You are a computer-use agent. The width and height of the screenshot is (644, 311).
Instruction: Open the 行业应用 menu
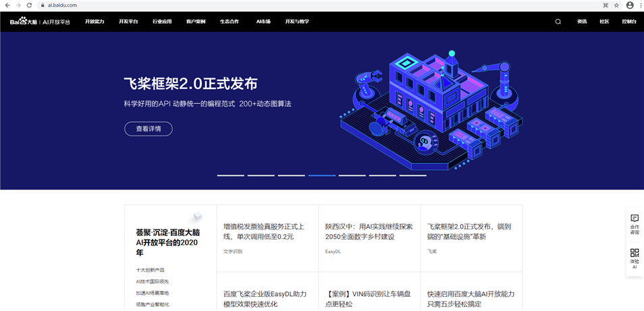point(162,22)
